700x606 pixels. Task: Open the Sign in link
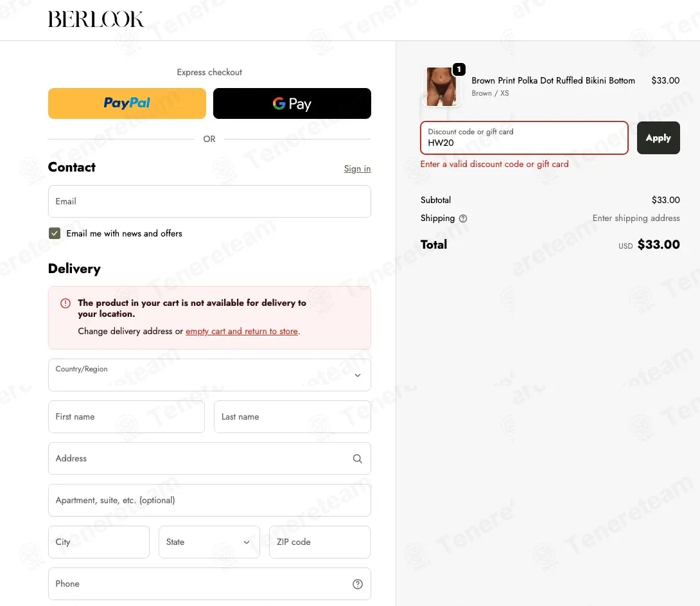tap(357, 169)
